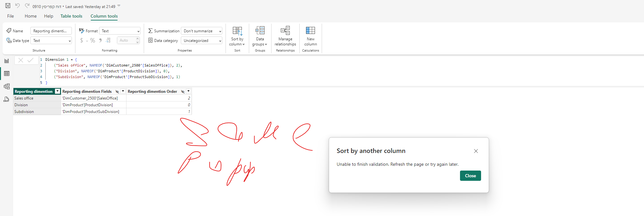Image resolution: width=644 pixels, height=216 pixels.
Task: Click the thousands separator icon
Action: tap(100, 40)
